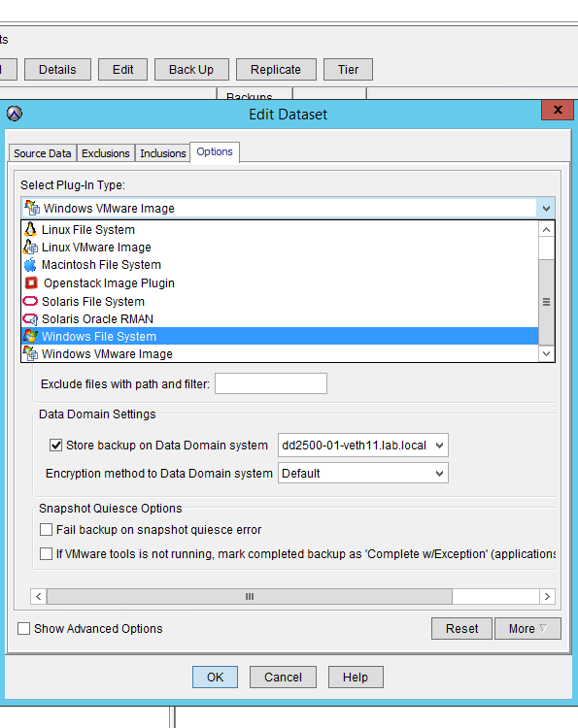Viewport: 578px width, 728px height.
Task: Select Windows VMware Image list entry
Action: pos(280,353)
